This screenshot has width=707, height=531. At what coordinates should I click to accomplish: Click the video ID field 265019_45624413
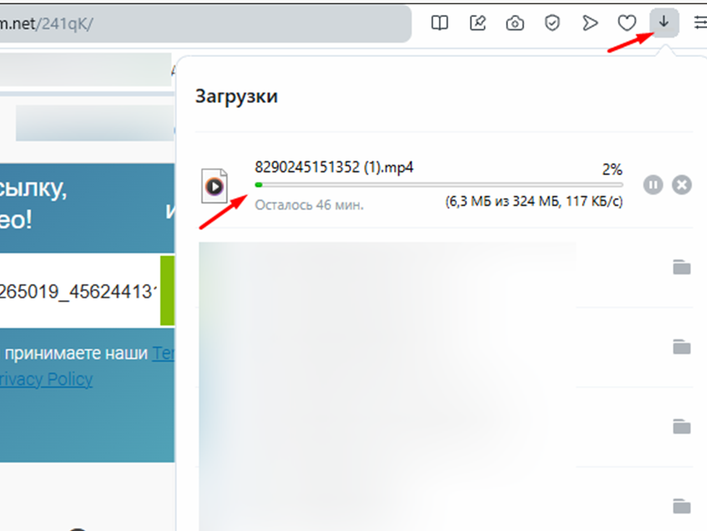pos(80,291)
